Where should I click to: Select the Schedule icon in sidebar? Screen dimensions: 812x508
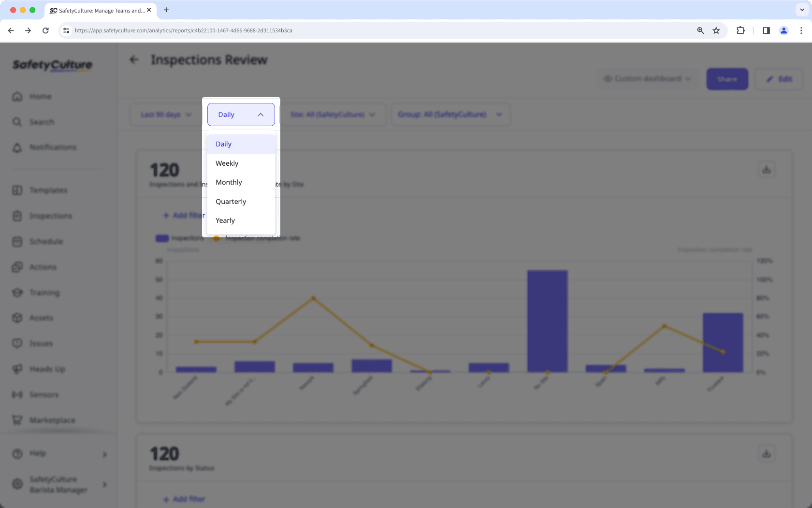pyautogui.click(x=17, y=241)
